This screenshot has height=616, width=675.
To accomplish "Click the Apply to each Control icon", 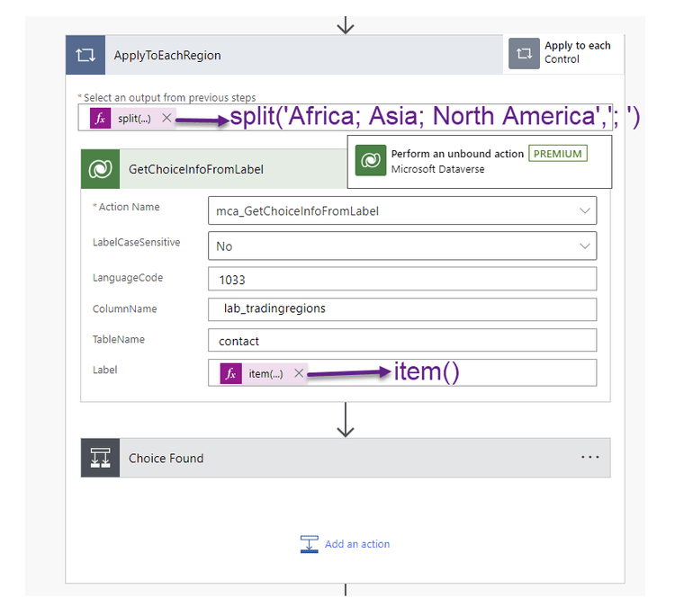I will [x=524, y=53].
